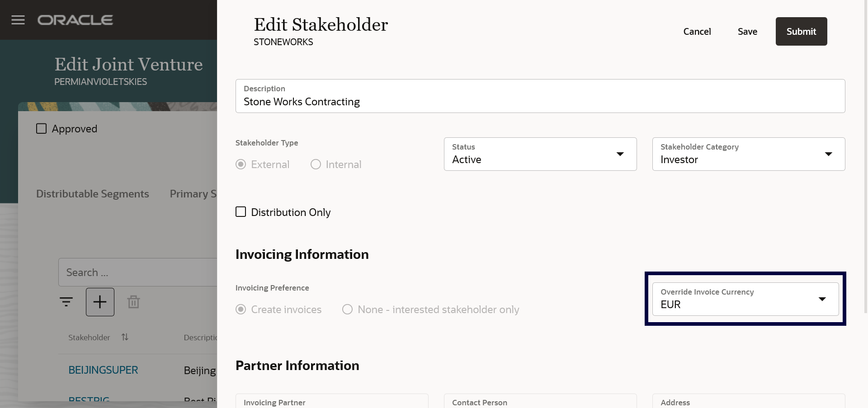
Task: Expand Override Invoice Currency dropdown
Action: pos(822,299)
